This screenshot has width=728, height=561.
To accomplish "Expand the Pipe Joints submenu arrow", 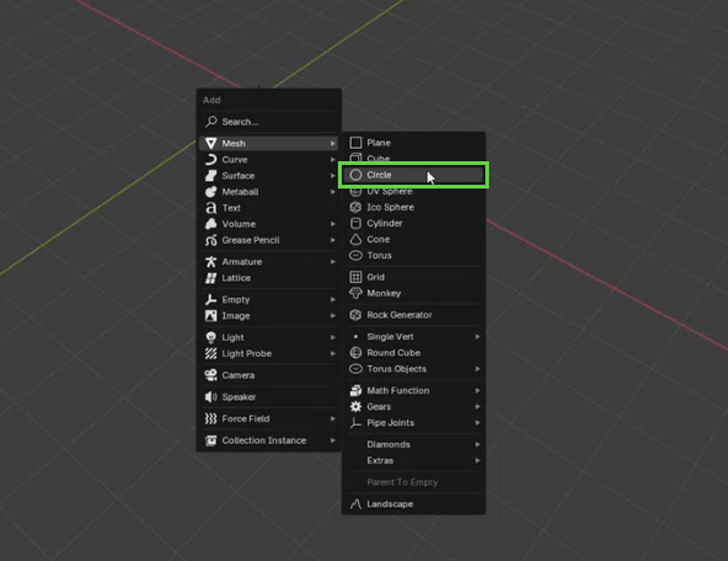I will coord(478,423).
